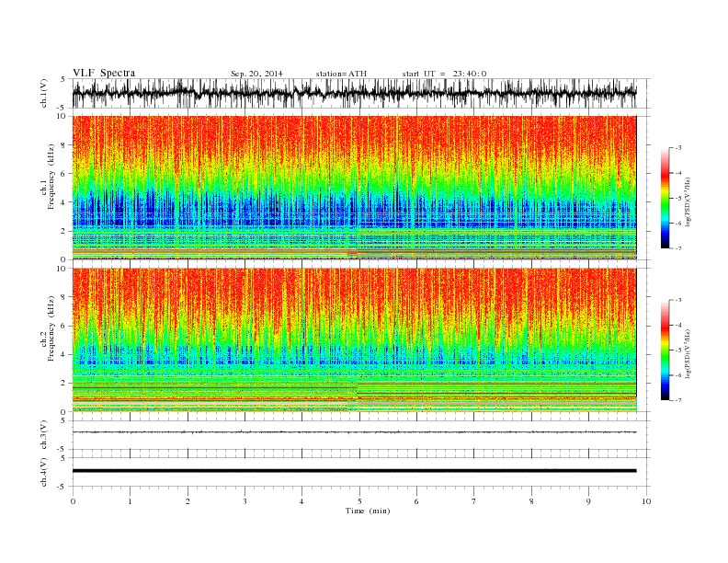Click the "9" tick on the time axis
This screenshot has width=728, height=563.
pos(588,501)
